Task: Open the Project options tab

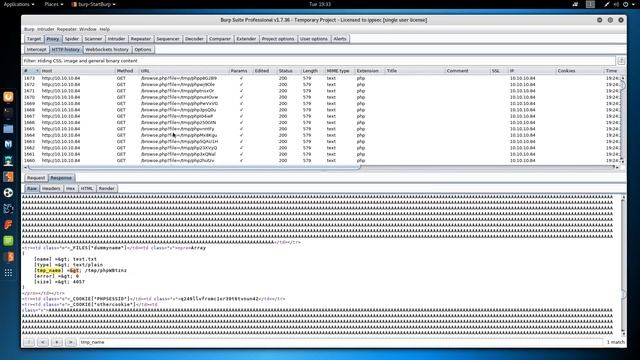Action: (278, 39)
